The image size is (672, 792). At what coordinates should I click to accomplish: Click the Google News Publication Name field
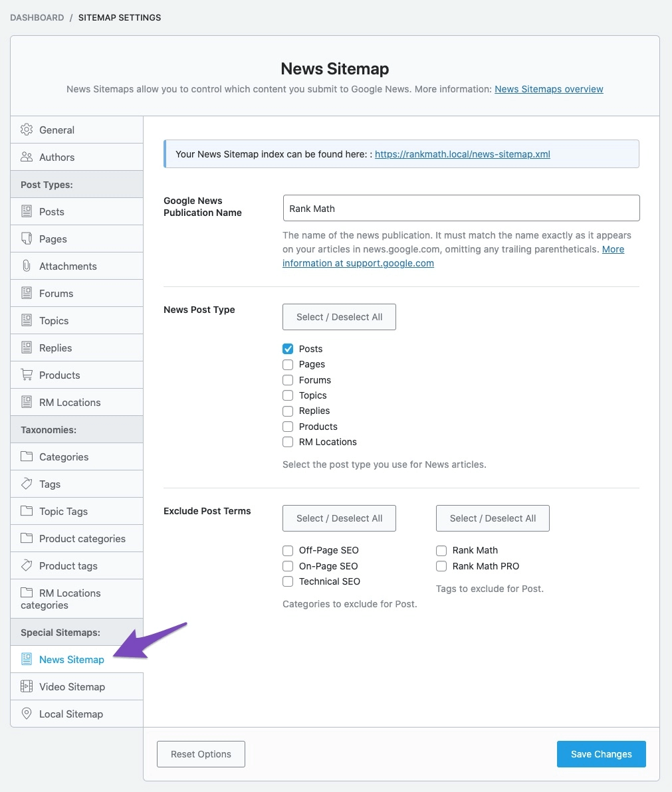461,208
